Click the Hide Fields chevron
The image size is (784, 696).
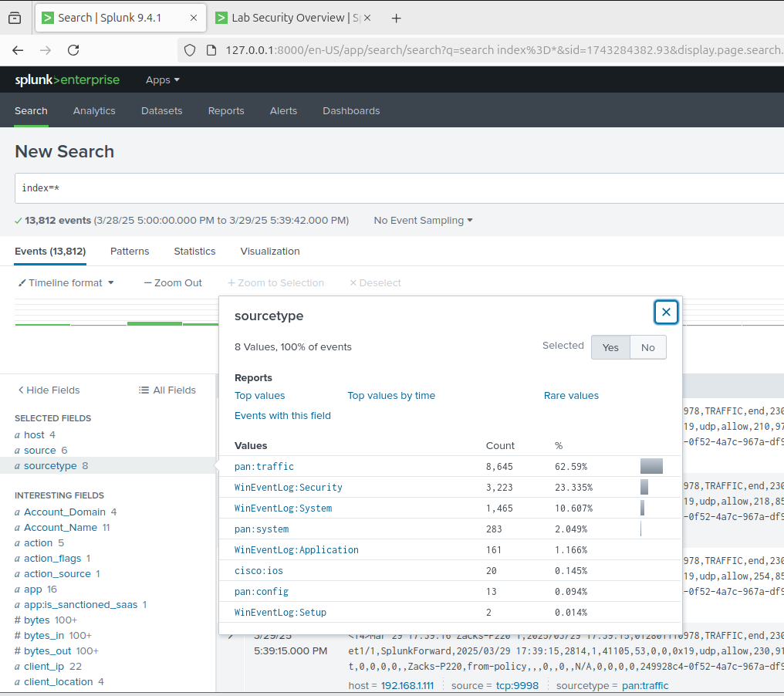tap(21, 390)
